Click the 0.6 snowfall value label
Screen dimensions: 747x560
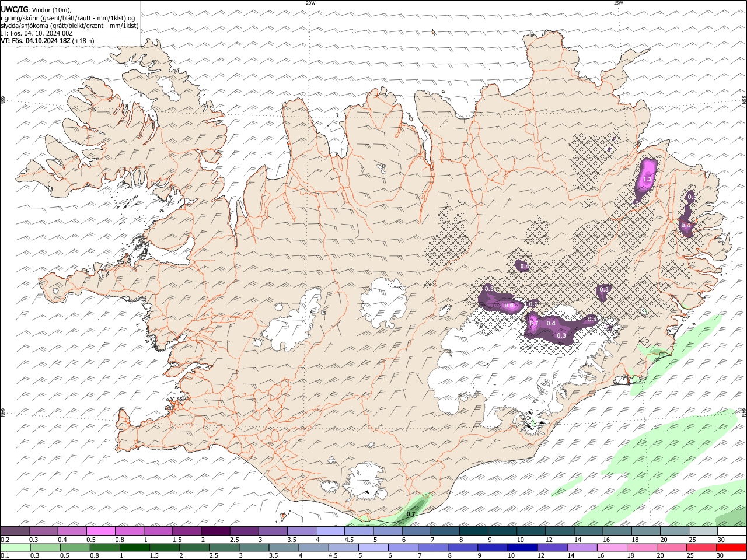(508, 306)
